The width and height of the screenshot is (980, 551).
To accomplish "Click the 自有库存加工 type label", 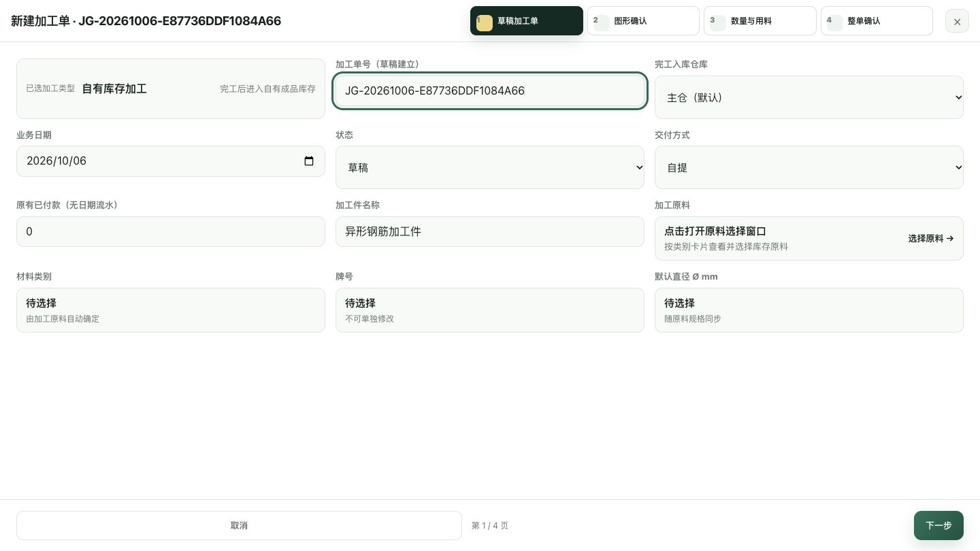I will click(114, 89).
